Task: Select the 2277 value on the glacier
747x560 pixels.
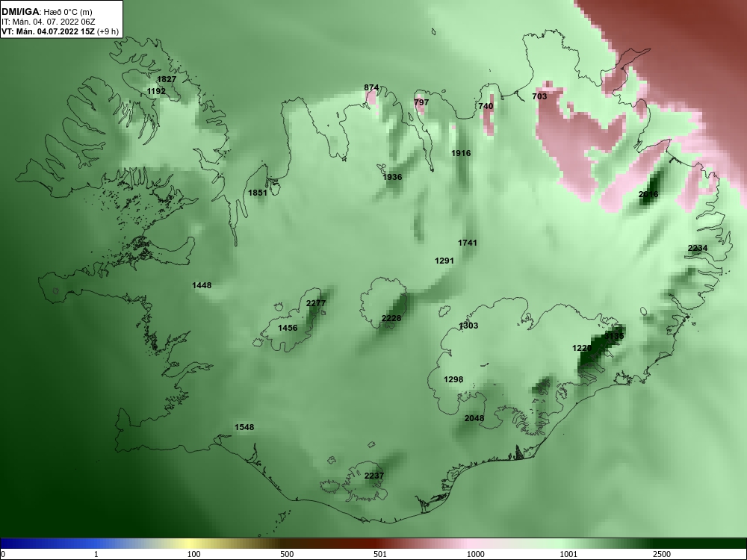Action: click(316, 303)
